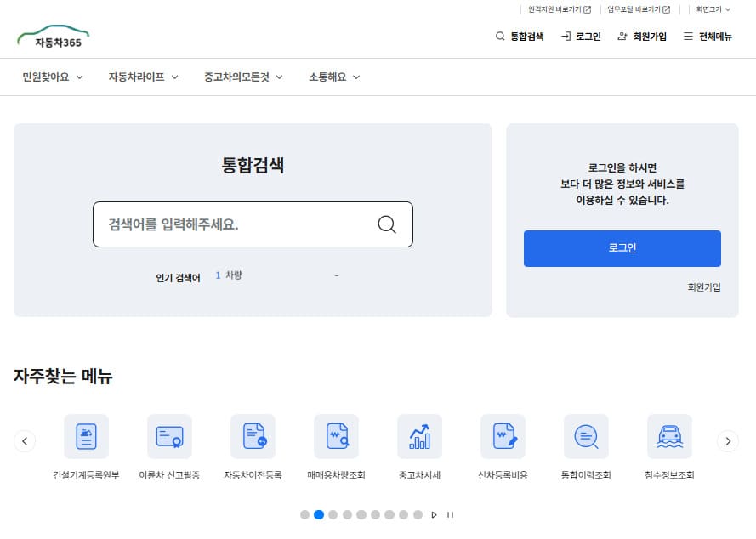Click 로그인 text in top header
Viewport: 756px width, 539px height.
588,37
